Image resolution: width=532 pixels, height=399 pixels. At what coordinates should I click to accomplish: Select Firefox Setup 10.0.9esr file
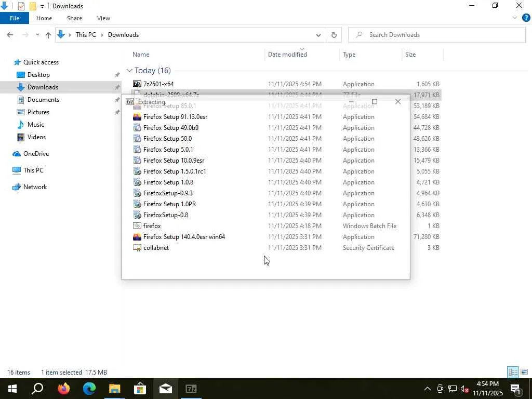[x=174, y=160]
